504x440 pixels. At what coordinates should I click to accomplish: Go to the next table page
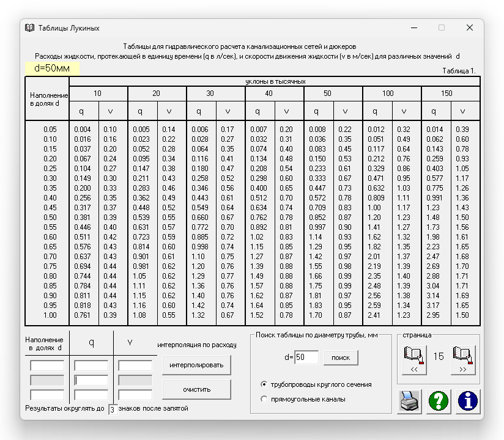click(463, 360)
